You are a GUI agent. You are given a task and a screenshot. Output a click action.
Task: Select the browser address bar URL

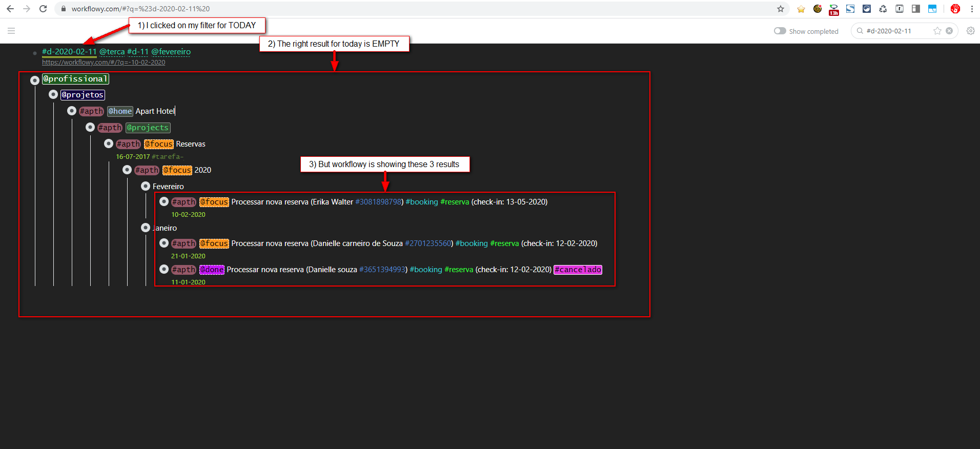click(140, 9)
